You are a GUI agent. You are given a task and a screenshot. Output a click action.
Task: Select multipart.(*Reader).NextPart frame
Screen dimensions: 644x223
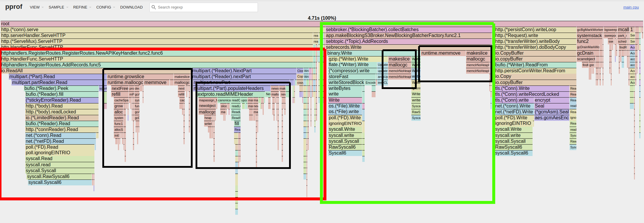coord(244,71)
